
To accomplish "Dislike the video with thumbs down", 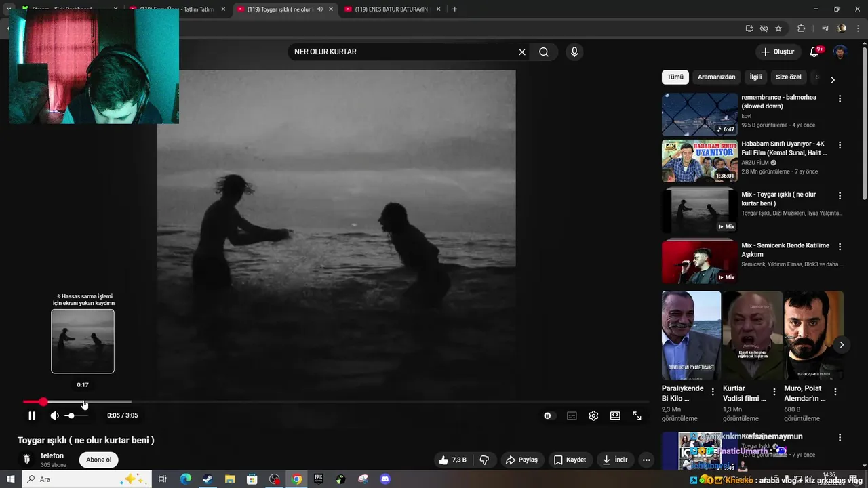I will [484, 460].
